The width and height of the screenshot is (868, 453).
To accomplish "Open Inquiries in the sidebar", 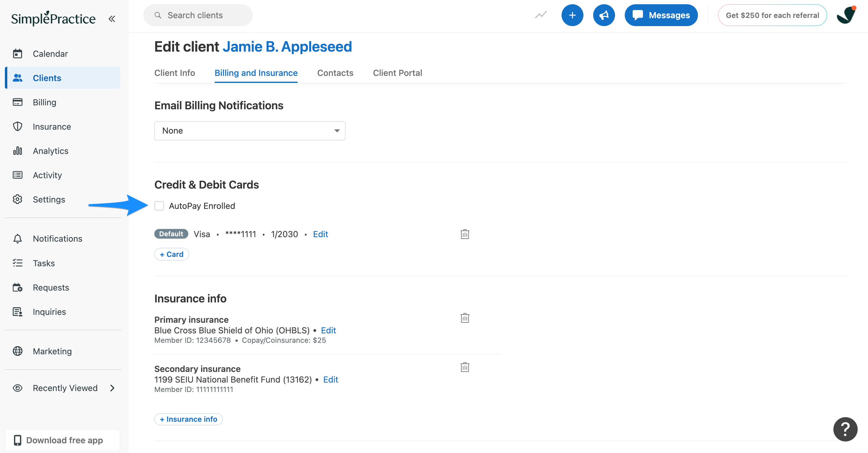I will click(63, 312).
